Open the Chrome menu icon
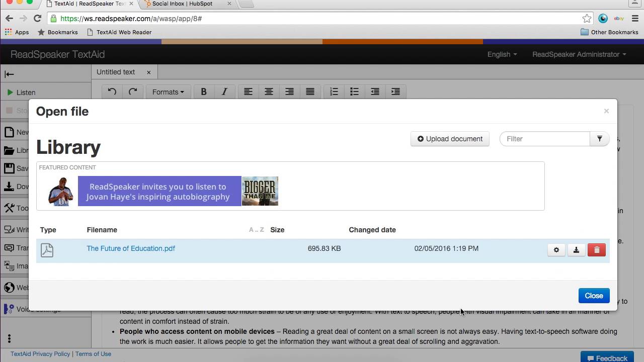Screen dimensions: 644x362 [635, 19]
